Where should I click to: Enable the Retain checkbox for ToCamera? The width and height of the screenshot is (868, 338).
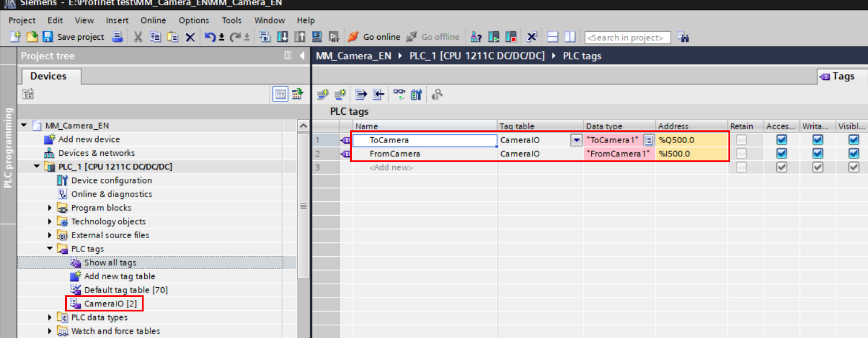(742, 140)
